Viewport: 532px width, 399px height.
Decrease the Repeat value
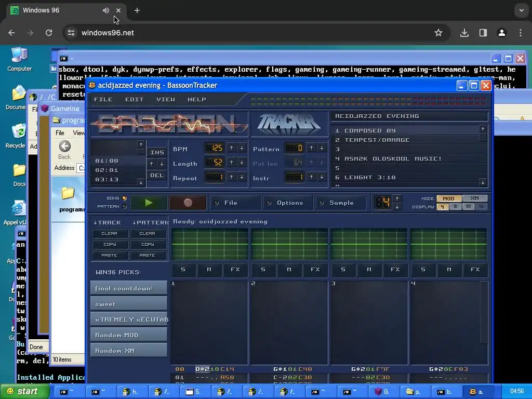242,177
